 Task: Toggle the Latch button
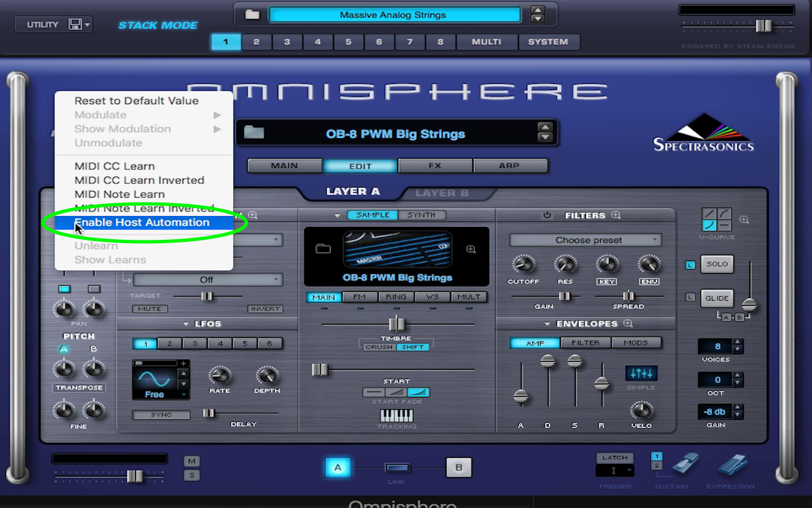[x=615, y=458]
